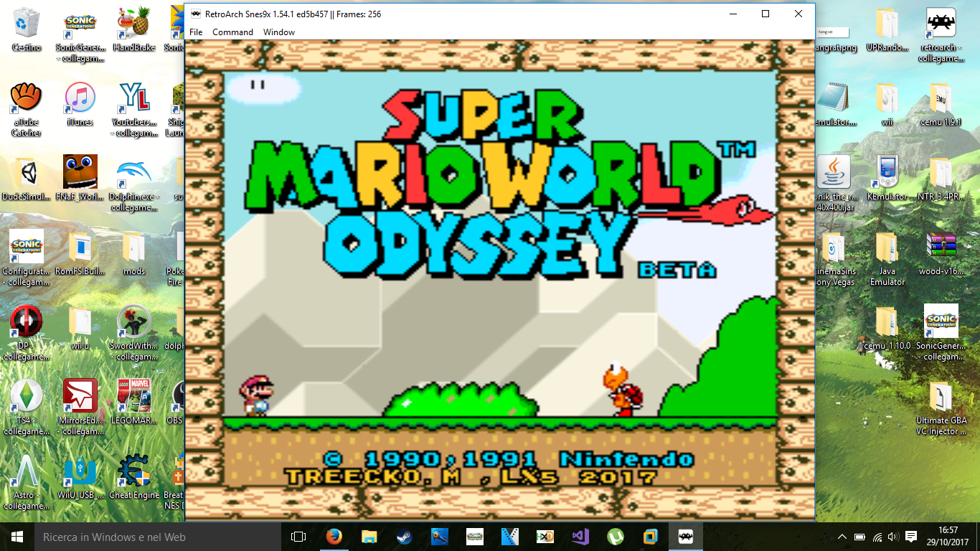Close the RetroArch window
Image resolution: width=980 pixels, height=551 pixels.
(798, 14)
